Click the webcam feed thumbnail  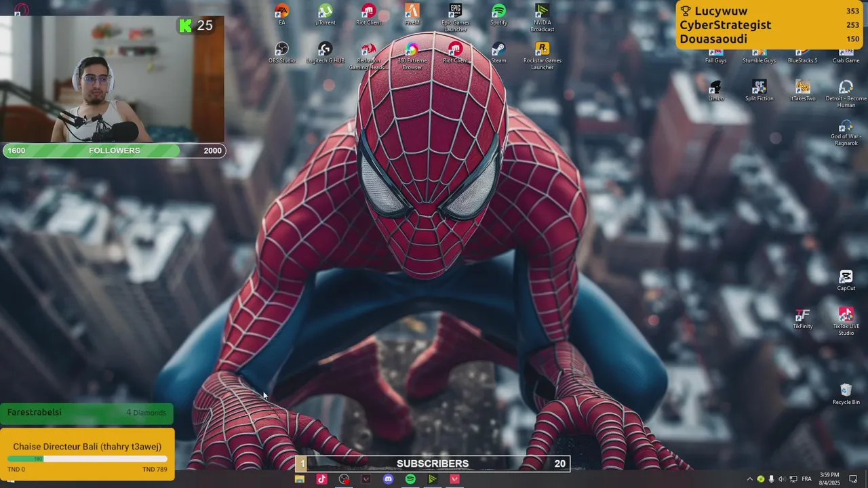pos(113,79)
